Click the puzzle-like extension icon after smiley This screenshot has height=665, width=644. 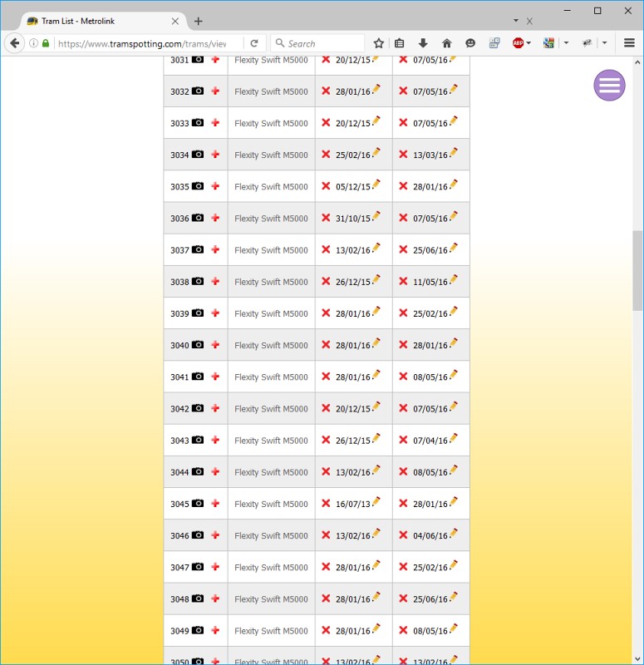[494, 43]
